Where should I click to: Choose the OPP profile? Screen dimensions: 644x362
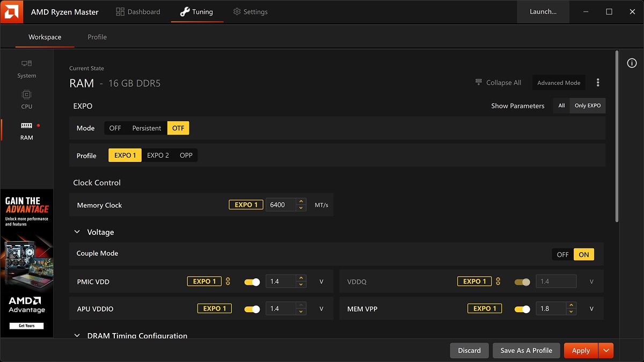tap(186, 156)
